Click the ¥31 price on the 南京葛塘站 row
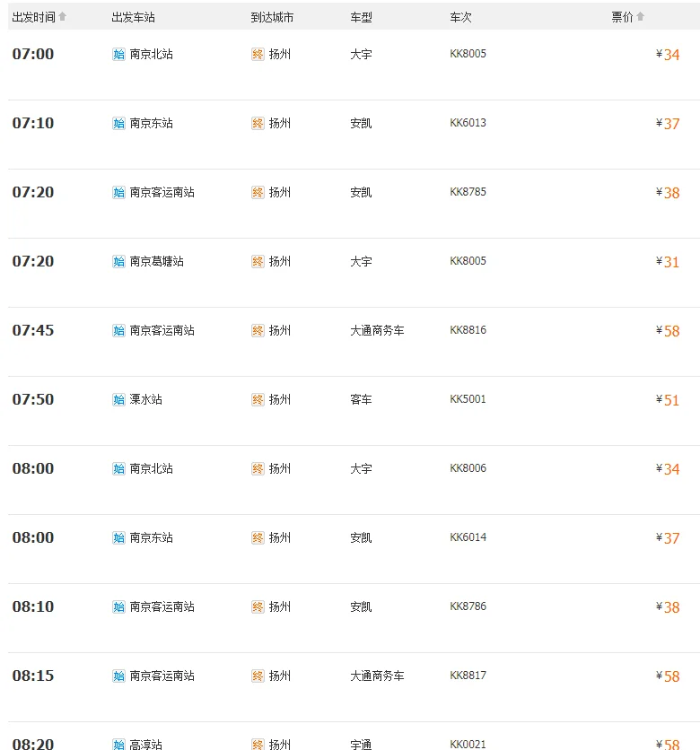 (668, 261)
